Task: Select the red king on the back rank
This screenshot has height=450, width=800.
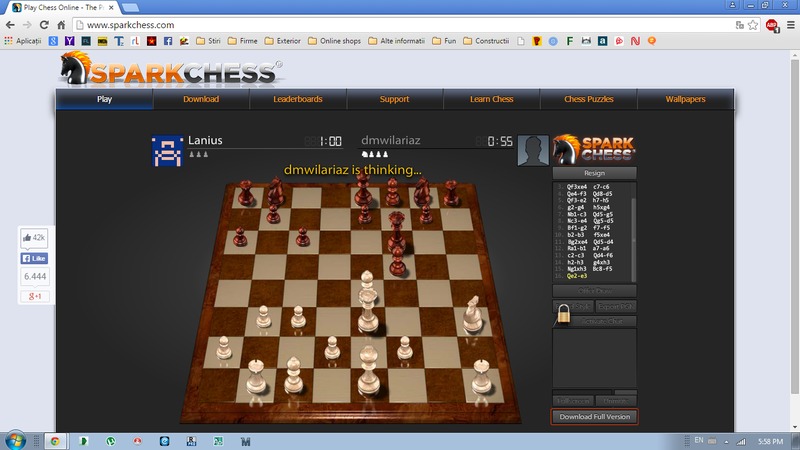Action: point(363,190)
